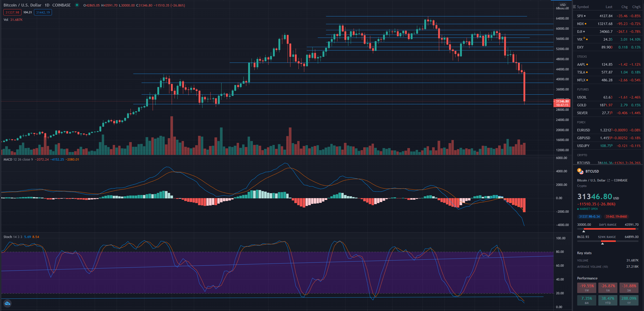Click the Vol indicator legend label
Viewport: 644px width, 311px height.
(x=6, y=20)
